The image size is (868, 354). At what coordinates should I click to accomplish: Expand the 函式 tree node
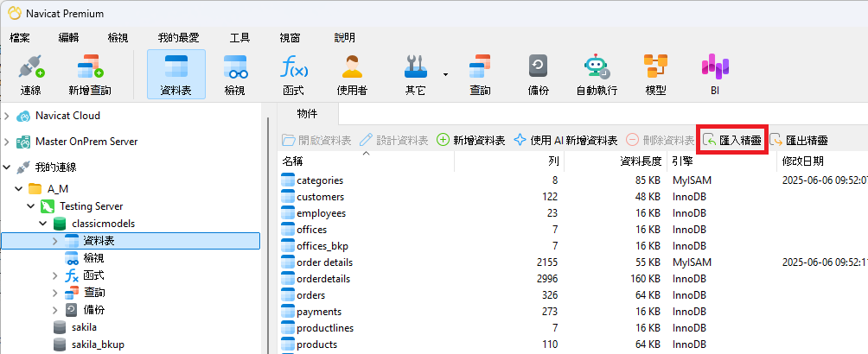[54, 275]
